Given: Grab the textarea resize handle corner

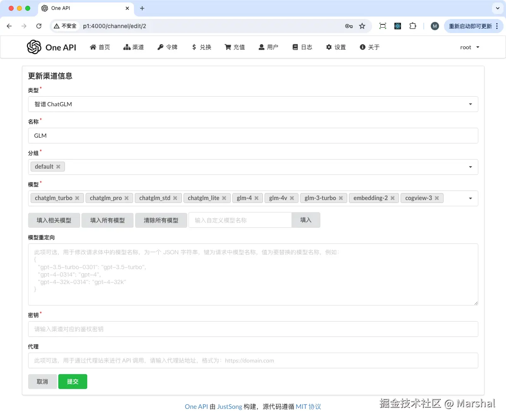Looking at the screenshot, I should coord(476,303).
